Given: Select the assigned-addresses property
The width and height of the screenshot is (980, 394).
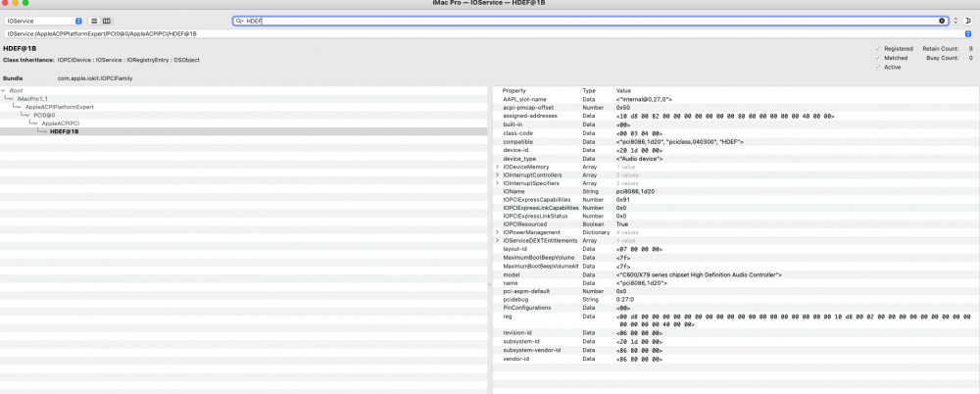Looking at the screenshot, I should click(x=736, y=117).
